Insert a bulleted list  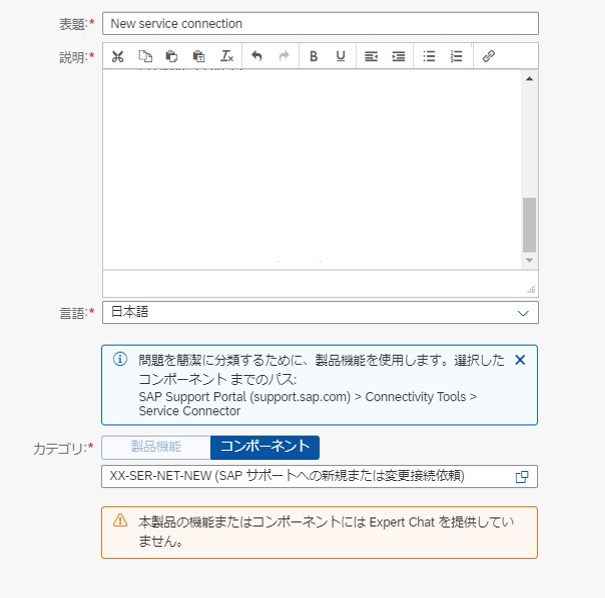429,56
